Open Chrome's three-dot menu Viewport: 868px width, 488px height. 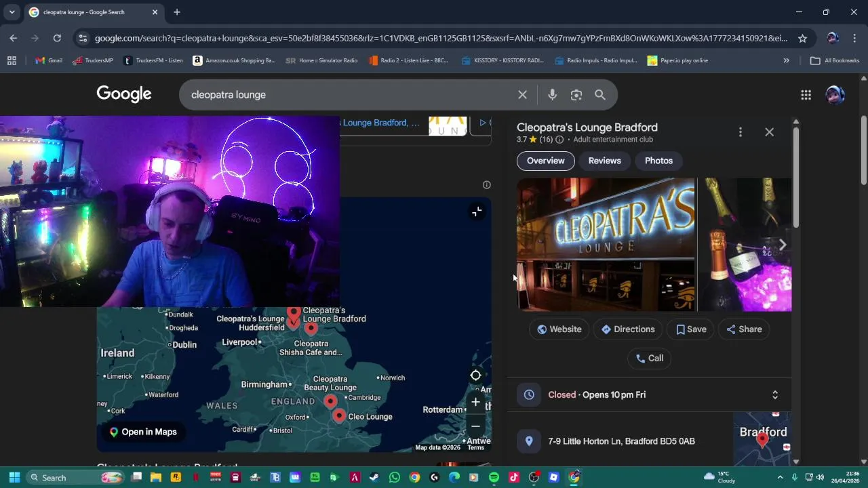[854, 39]
